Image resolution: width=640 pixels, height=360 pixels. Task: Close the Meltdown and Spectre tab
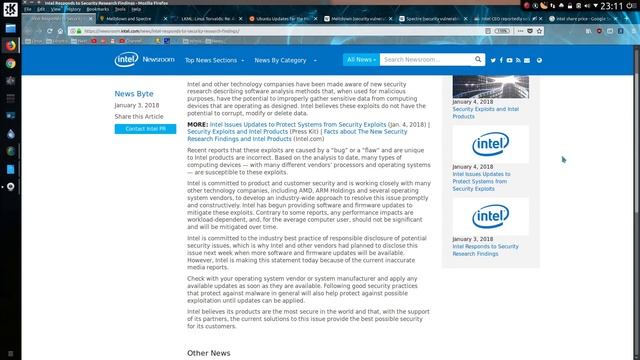click(165, 19)
